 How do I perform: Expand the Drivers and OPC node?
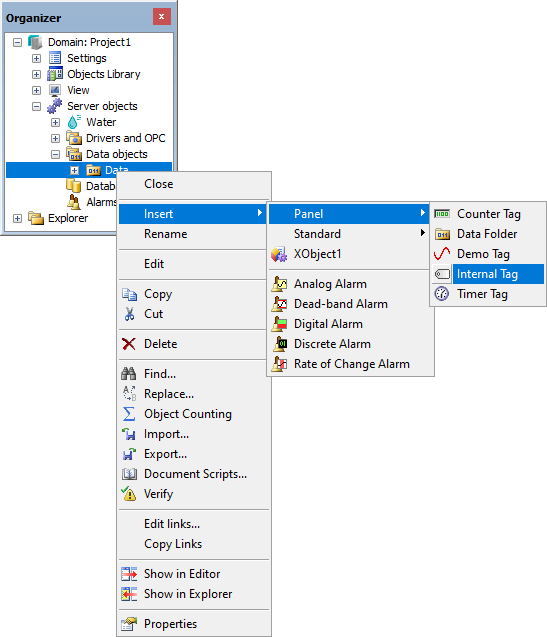tap(56, 139)
